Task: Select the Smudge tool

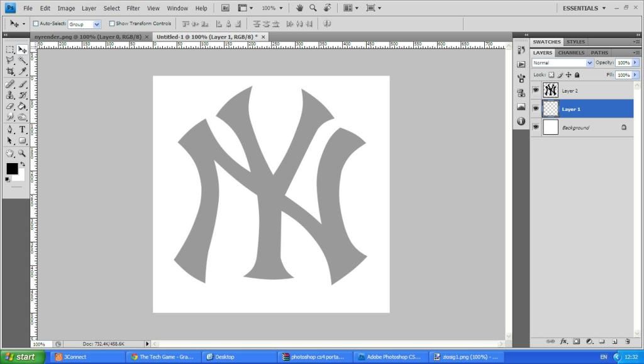Action: pos(10,117)
